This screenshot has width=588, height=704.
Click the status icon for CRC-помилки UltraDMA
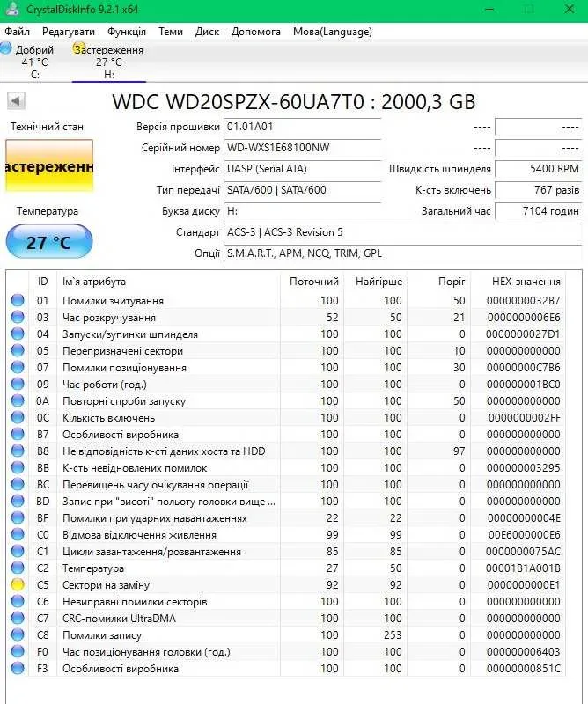point(18,619)
